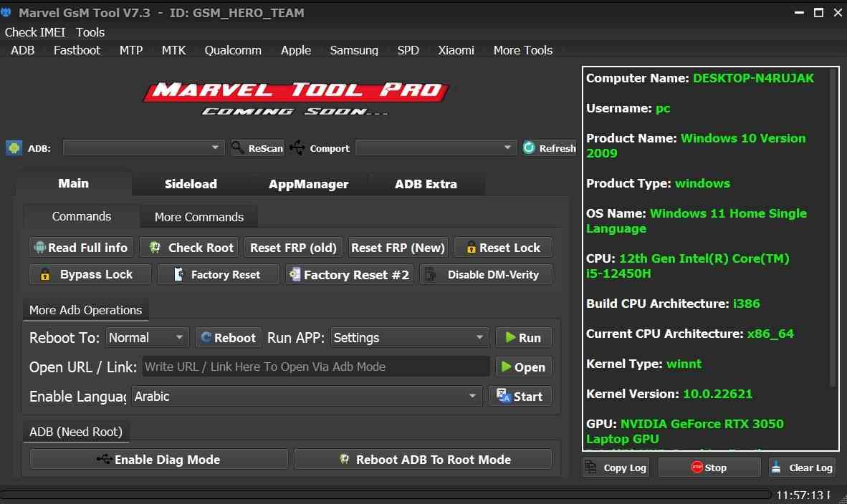Click the icon on Disable DM-Verity
Screen dimensions: 847x504
(430, 274)
